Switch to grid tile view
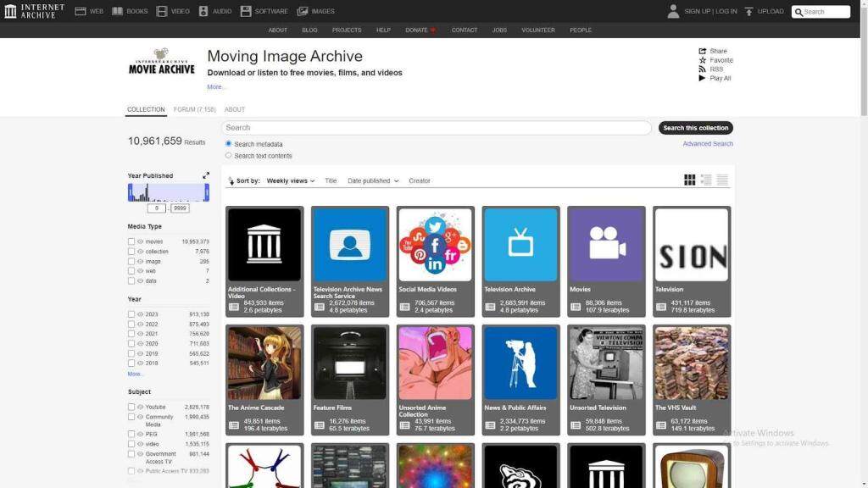The height and width of the screenshot is (488, 868). coord(690,180)
